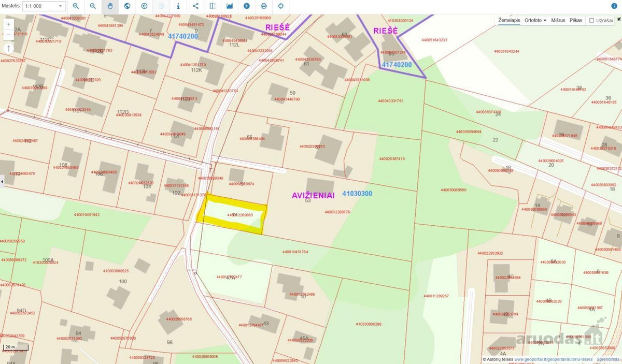Print the map
Image resolution: width=622 pixels, height=364 pixels.
[264, 6]
